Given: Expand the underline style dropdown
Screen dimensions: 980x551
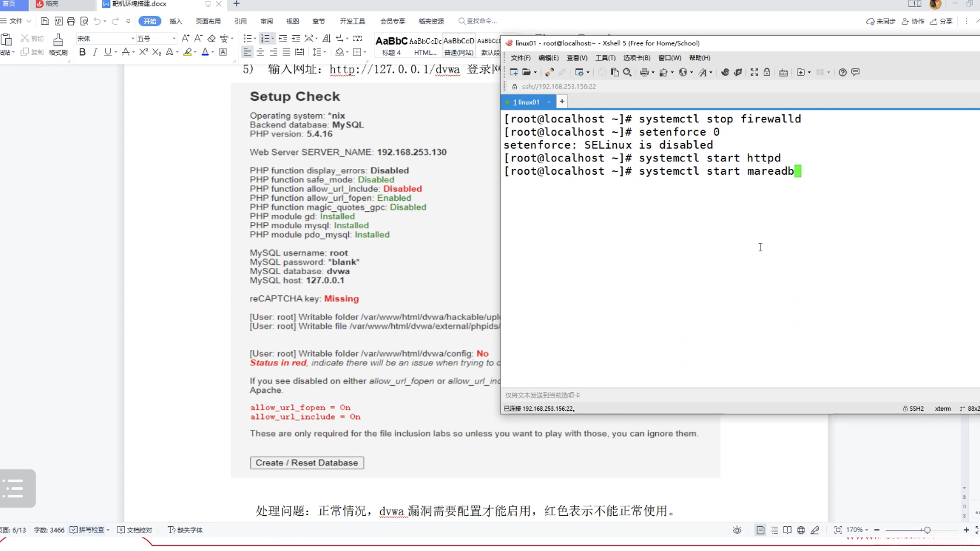Looking at the screenshot, I should [115, 52].
